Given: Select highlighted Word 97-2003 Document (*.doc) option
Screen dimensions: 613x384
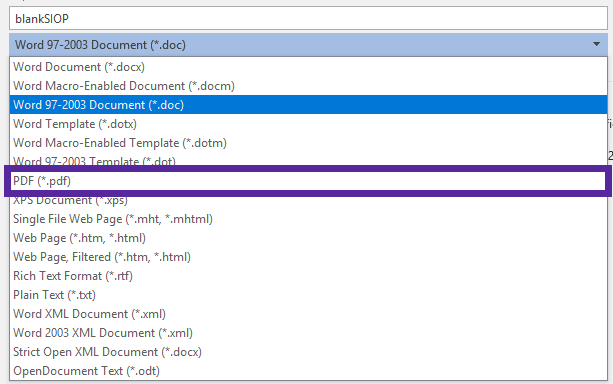Looking at the screenshot, I should tap(308, 104).
